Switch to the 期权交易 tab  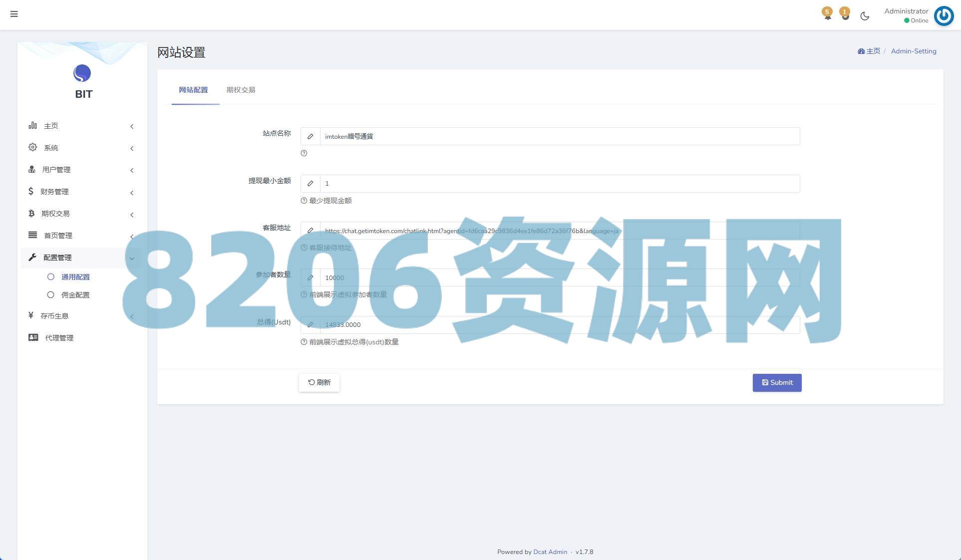tap(241, 90)
